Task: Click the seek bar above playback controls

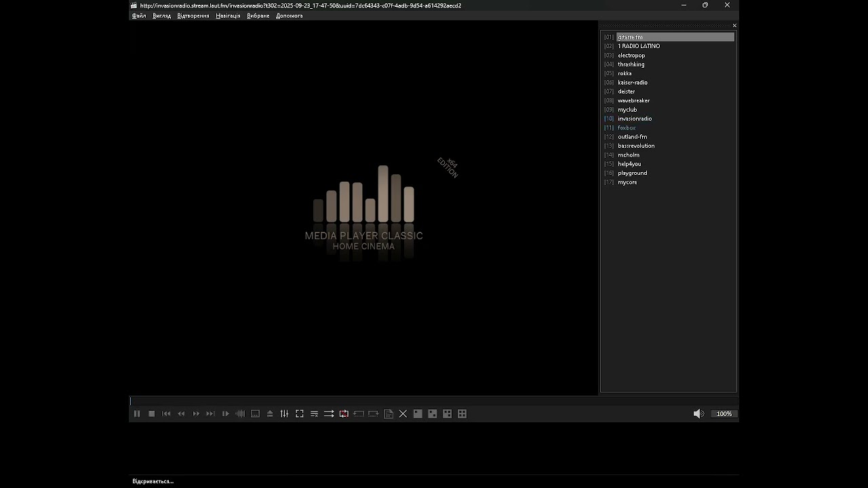Action: tap(433, 401)
